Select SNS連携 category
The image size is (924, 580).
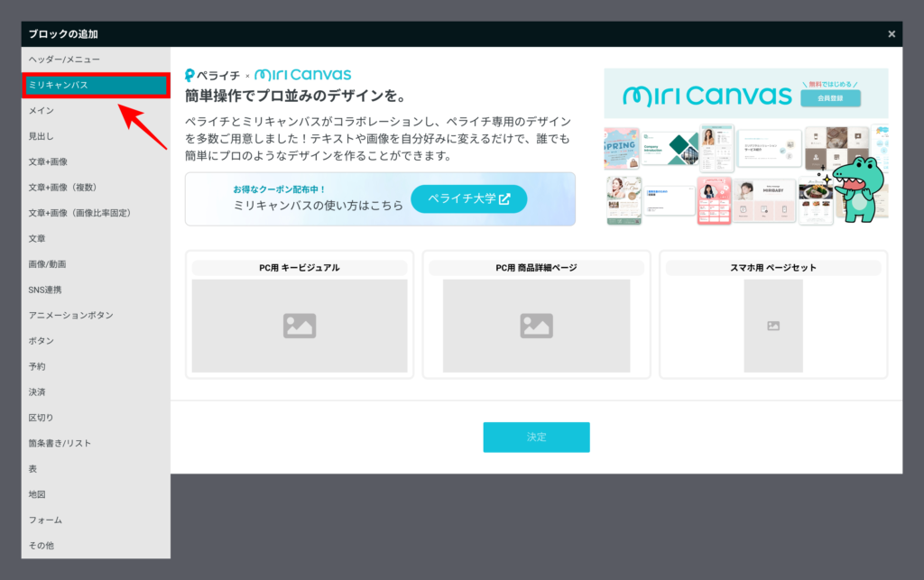pos(96,290)
